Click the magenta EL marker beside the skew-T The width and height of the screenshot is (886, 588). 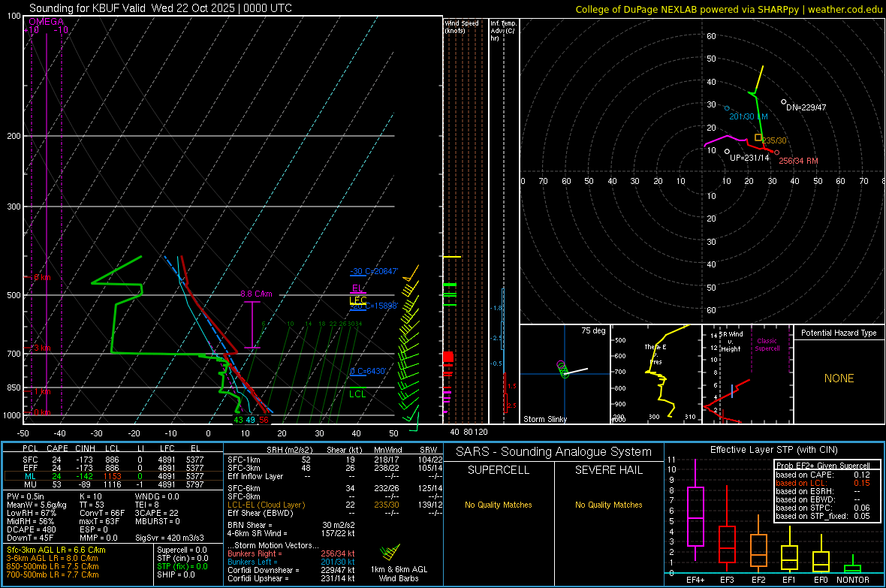click(x=357, y=288)
